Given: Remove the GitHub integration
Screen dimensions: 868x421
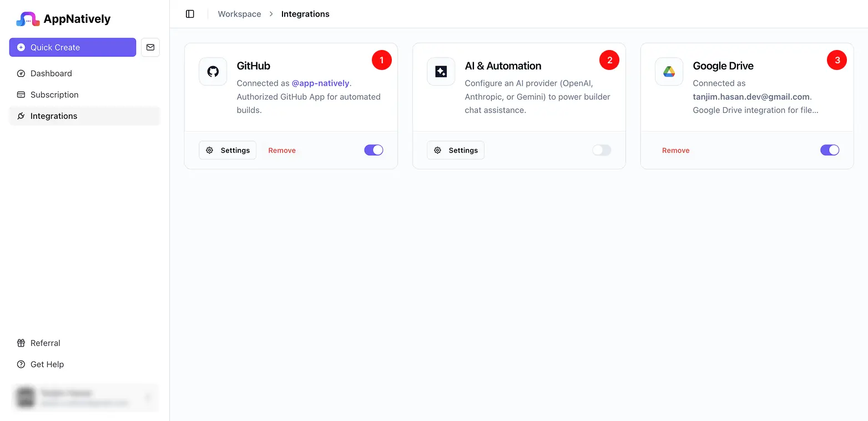Looking at the screenshot, I should [282, 151].
